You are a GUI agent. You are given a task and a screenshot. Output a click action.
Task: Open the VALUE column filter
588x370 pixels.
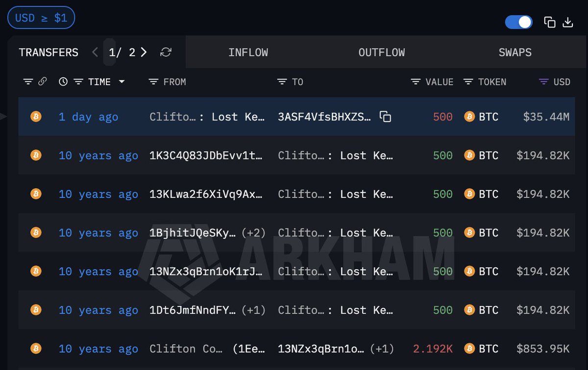tap(416, 82)
